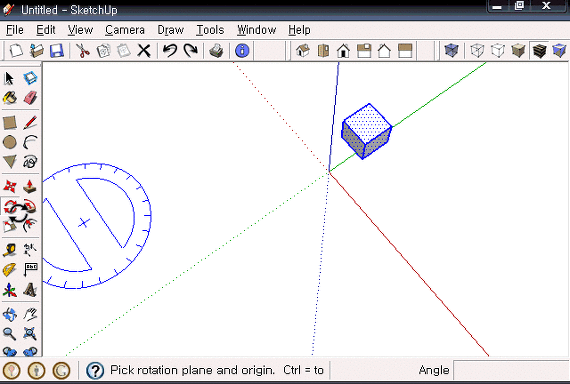Cut selection with scissors icon

coord(83,51)
